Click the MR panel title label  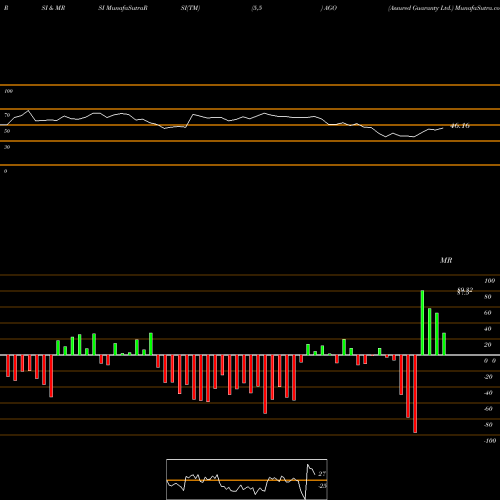446,260
